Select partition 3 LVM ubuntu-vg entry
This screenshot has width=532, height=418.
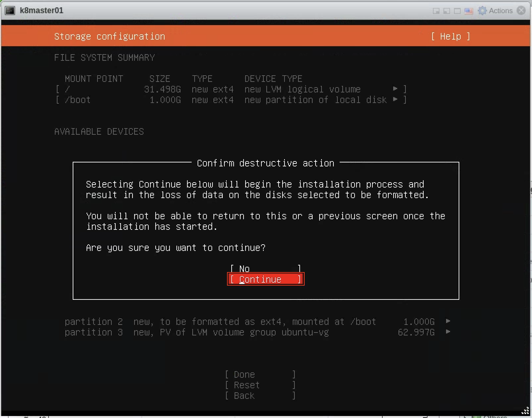(x=258, y=332)
